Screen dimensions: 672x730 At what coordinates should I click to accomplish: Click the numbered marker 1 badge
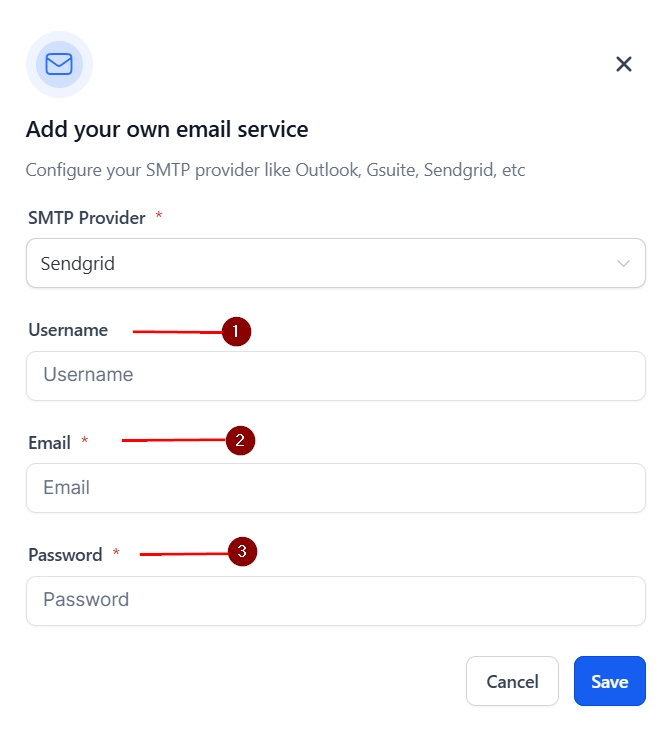click(x=236, y=331)
